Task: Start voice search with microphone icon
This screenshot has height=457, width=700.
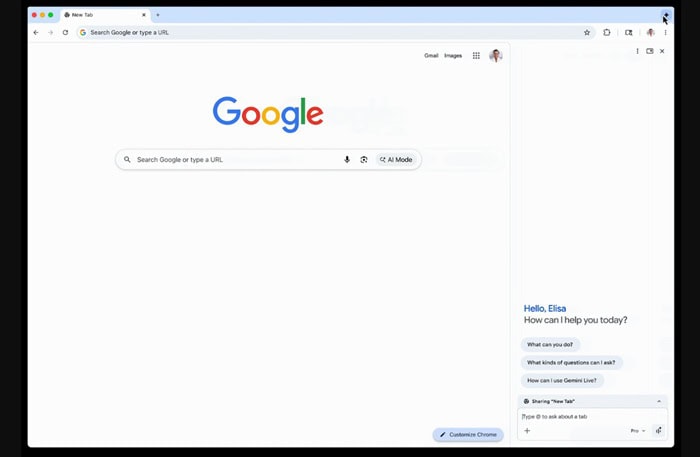Action: point(347,160)
